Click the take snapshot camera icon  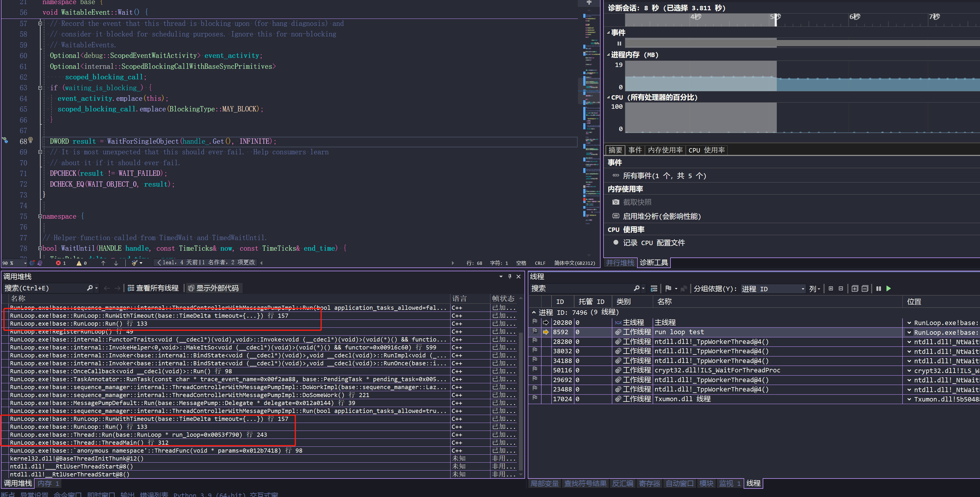[616, 202]
